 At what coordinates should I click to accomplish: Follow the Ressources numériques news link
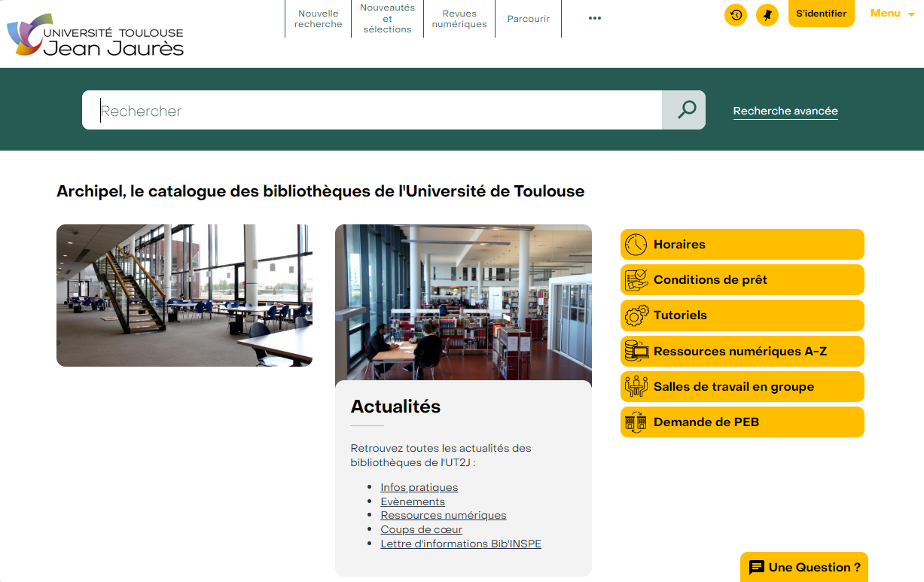(x=444, y=515)
